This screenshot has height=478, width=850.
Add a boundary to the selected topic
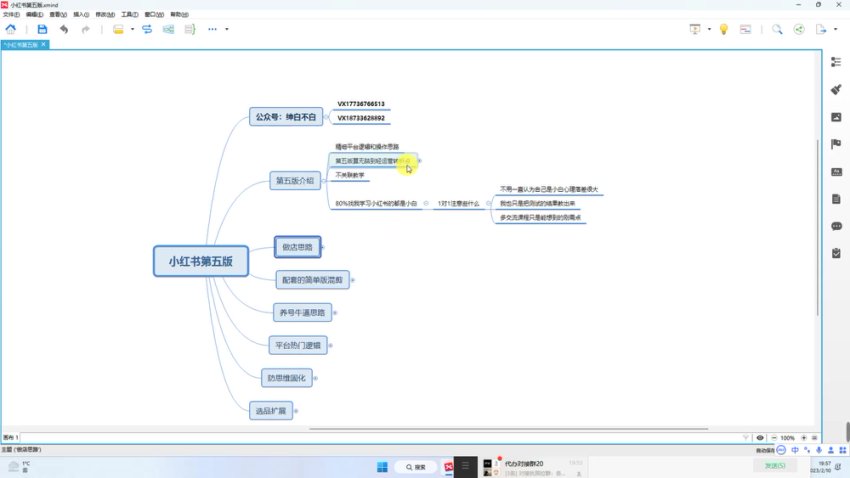coord(169,29)
